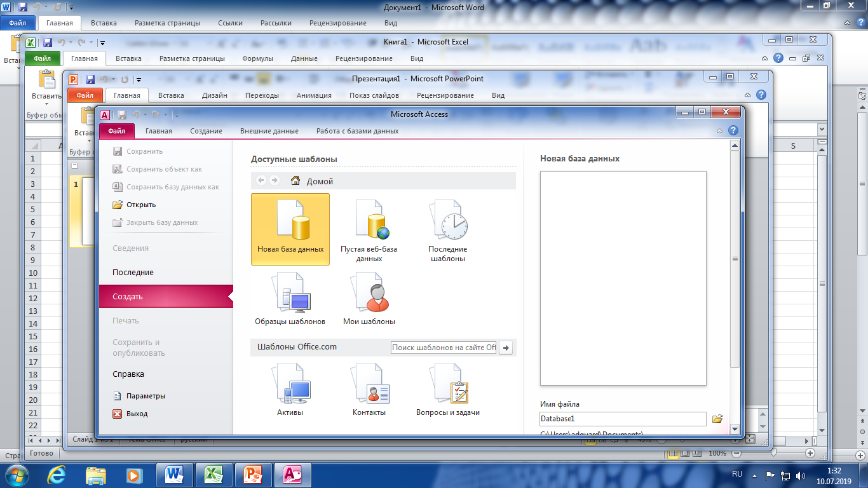Click the RU language indicator in tray
The image size is (868, 488).
(737, 474)
